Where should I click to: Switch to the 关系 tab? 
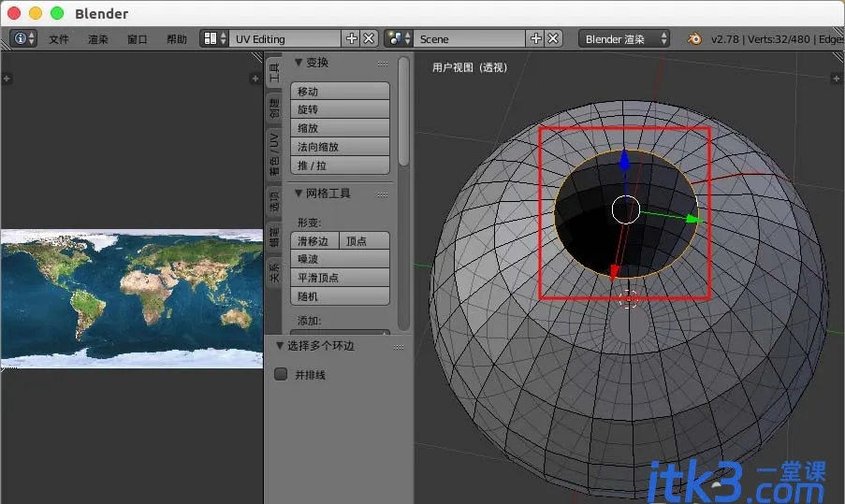(x=274, y=273)
